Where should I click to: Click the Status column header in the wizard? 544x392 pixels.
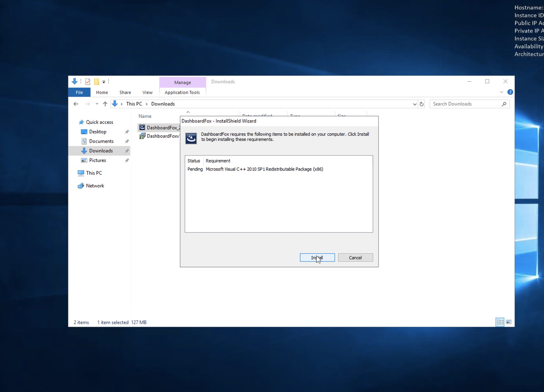(x=194, y=161)
